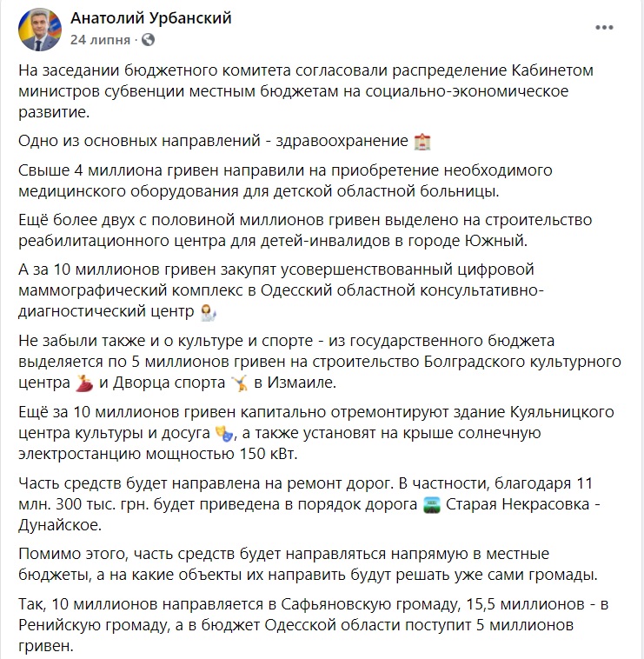Image resolution: width=644 pixels, height=659 pixels.
Task: Click the final paragraph about Сафьяновскую громаду
Action: pyautogui.click(x=314, y=625)
